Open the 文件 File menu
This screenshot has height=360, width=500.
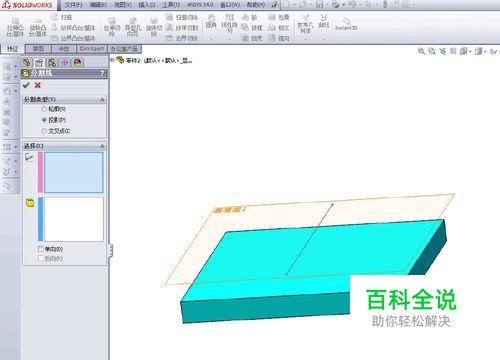pos(73,5)
